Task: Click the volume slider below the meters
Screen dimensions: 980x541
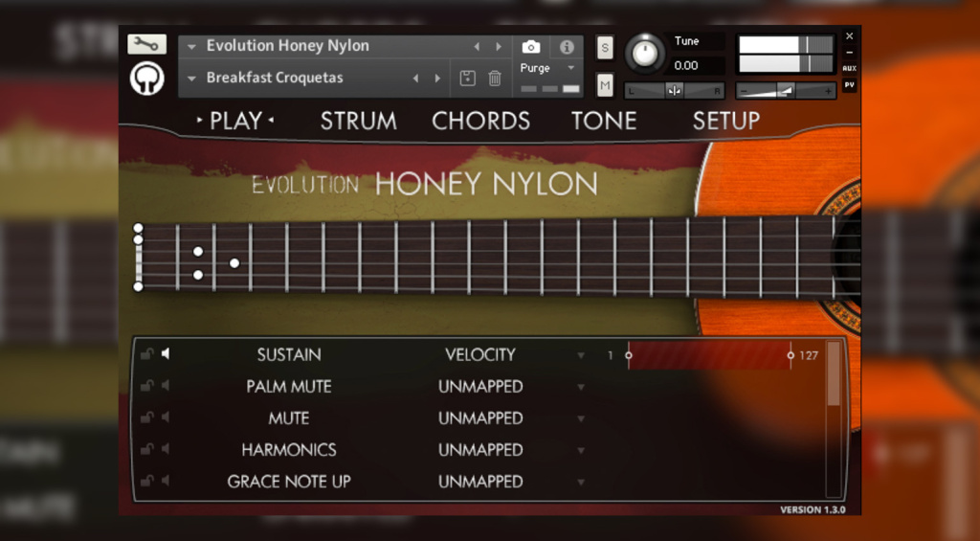Action: click(x=786, y=91)
